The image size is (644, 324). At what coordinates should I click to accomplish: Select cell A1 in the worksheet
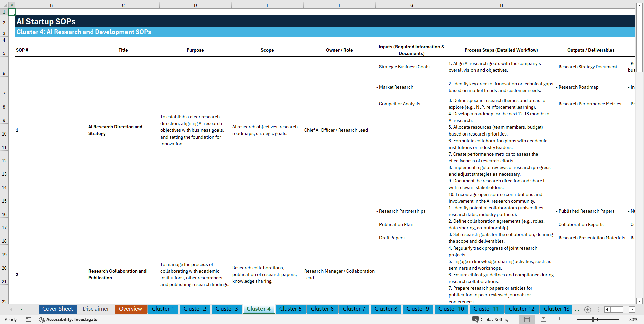12,12
